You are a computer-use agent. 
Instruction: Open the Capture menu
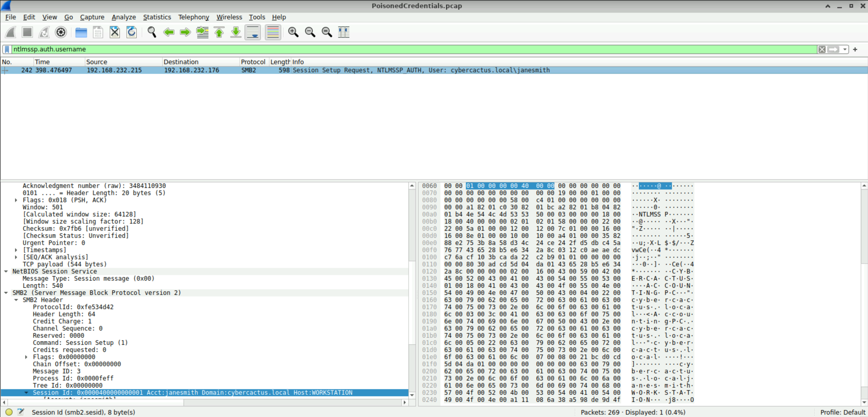click(92, 17)
